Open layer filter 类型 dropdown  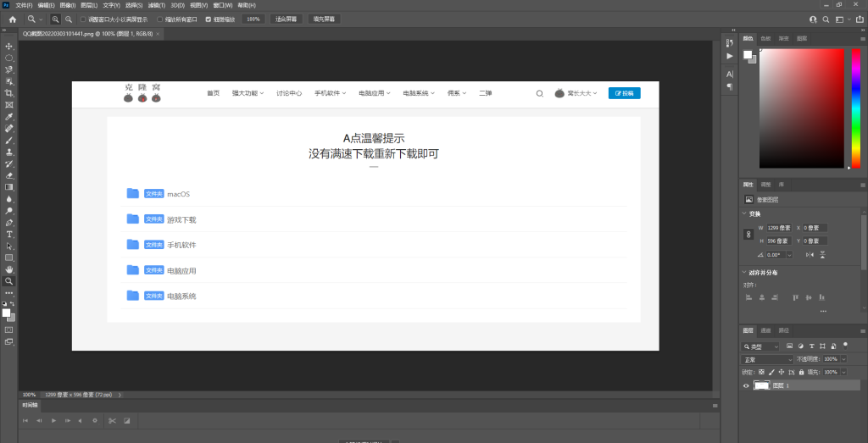click(760, 346)
